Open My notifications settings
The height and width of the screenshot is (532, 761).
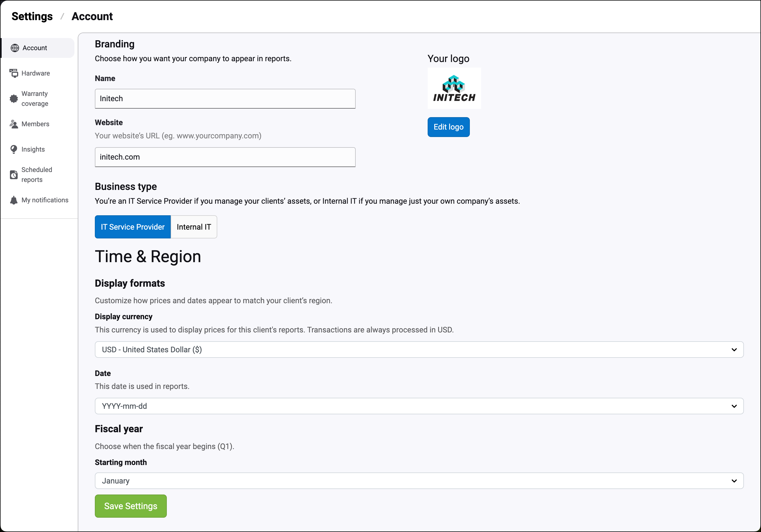(x=45, y=200)
